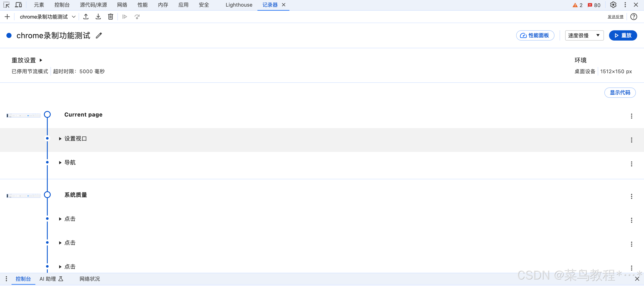Expand the 导航 step
Image resolution: width=644 pixels, height=286 pixels.
(x=60, y=163)
